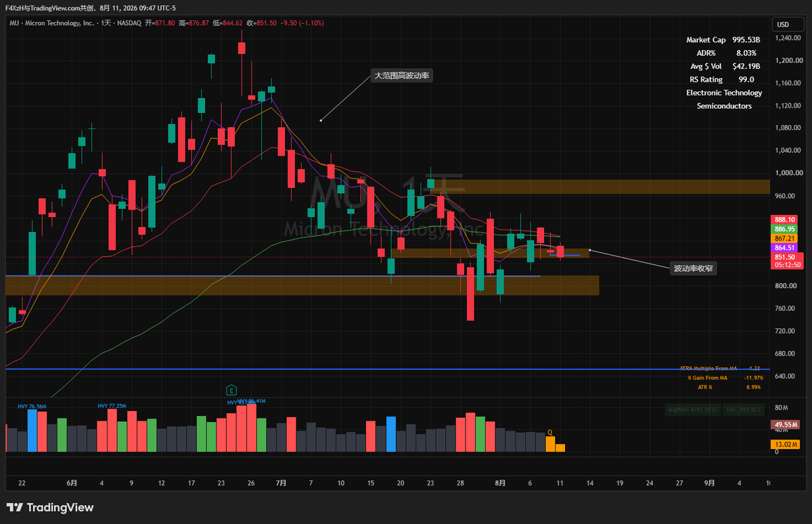Click the % Gain From MA -11.97% value
Image resolution: width=812 pixels, height=524 pixels.
click(x=753, y=377)
